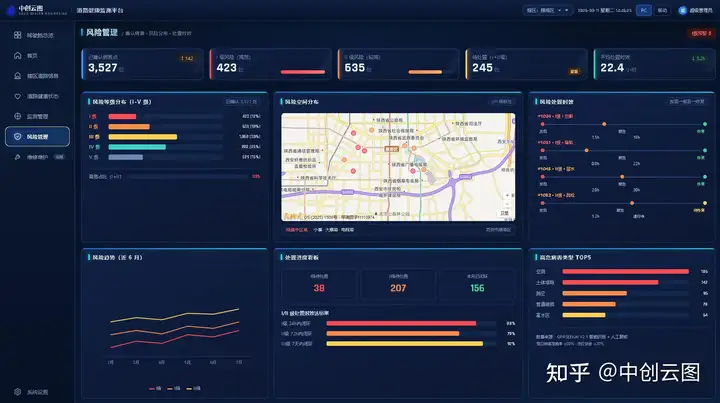Click the yellow III 级 distribution bar
The image size is (720, 403).
point(143,137)
